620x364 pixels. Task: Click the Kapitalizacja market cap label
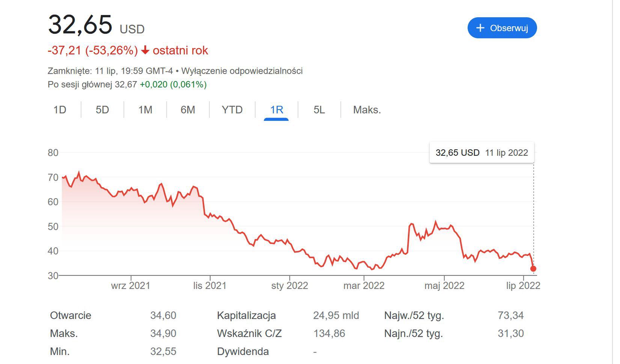[x=246, y=315]
